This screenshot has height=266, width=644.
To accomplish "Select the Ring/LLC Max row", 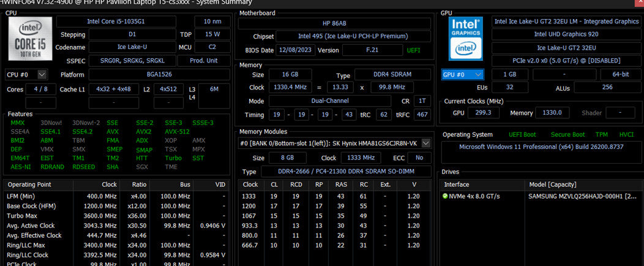I will [x=116, y=245].
